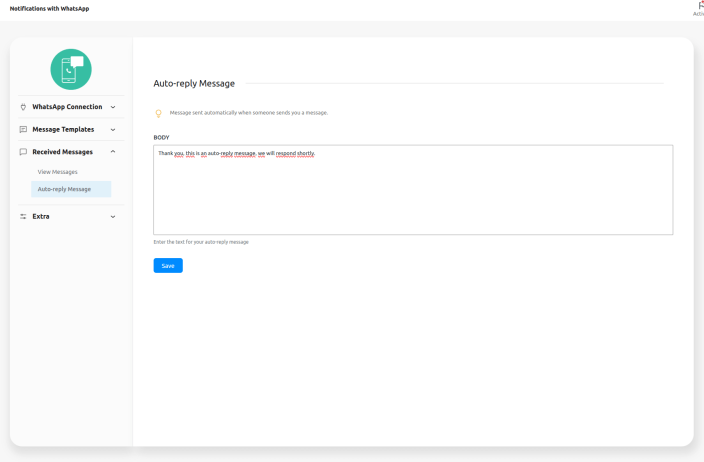
Task: Click the Received Messages chat bubble icon
Action: pos(23,152)
